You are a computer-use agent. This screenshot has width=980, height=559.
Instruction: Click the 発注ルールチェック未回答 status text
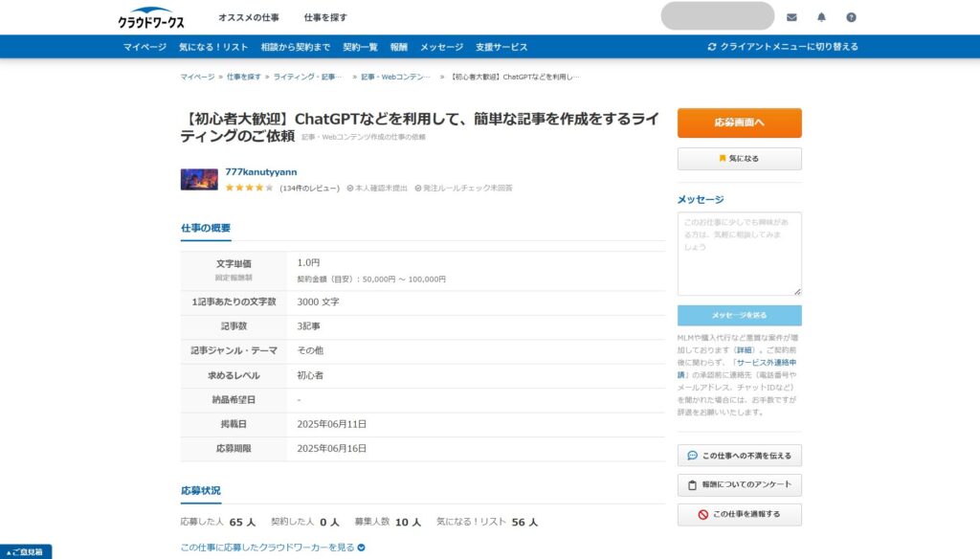pos(463,188)
